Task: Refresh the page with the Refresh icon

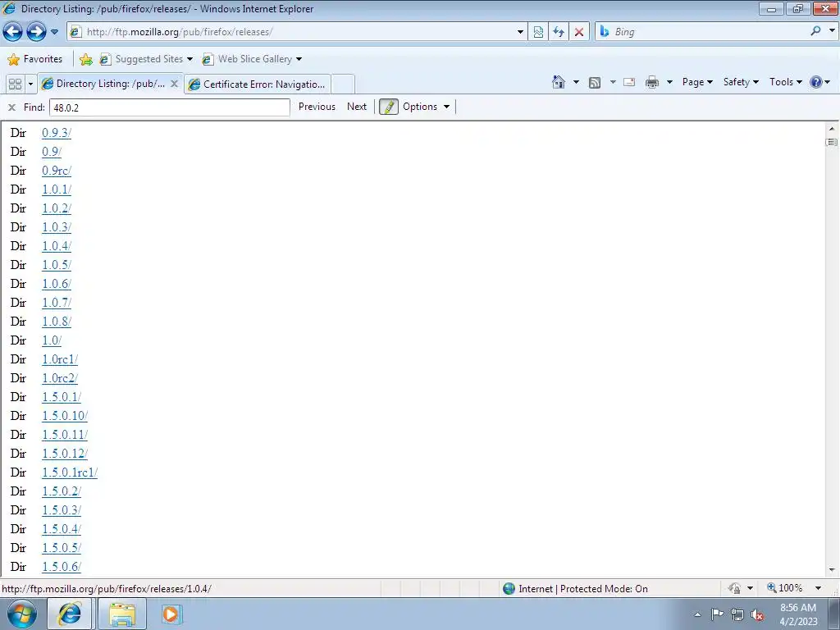Action: tap(558, 32)
